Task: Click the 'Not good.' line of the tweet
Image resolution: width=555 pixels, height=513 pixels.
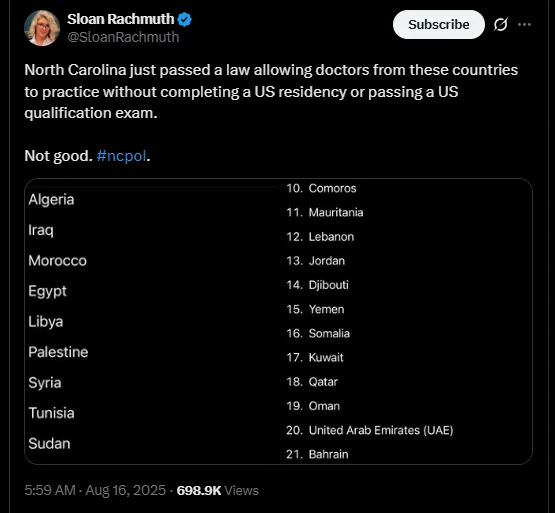Action: 58,156
